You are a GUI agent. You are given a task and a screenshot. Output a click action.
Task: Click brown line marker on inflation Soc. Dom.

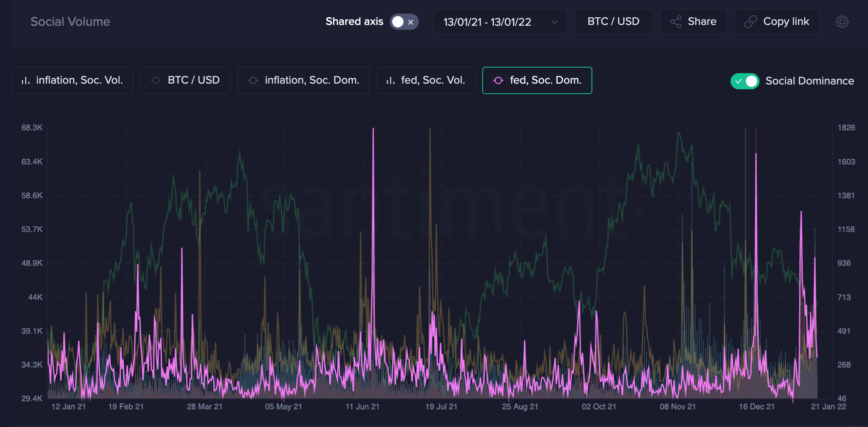pyautogui.click(x=253, y=80)
